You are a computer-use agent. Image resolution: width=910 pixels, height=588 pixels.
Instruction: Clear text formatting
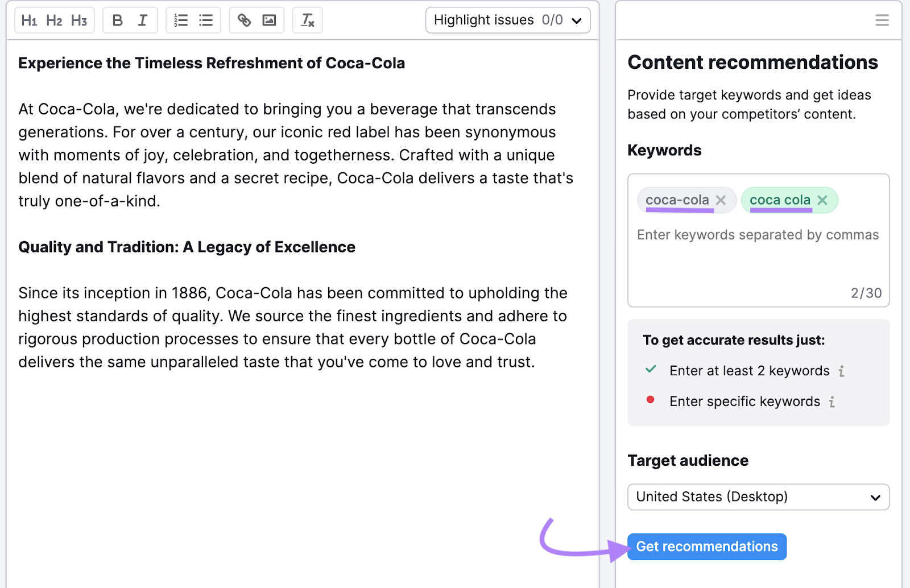(x=307, y=20)
